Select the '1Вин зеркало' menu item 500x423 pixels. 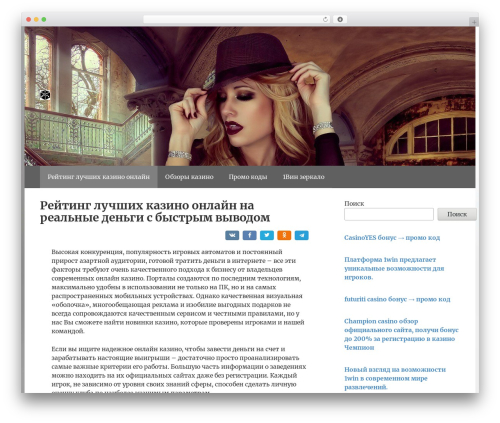(x=303, y=177)
